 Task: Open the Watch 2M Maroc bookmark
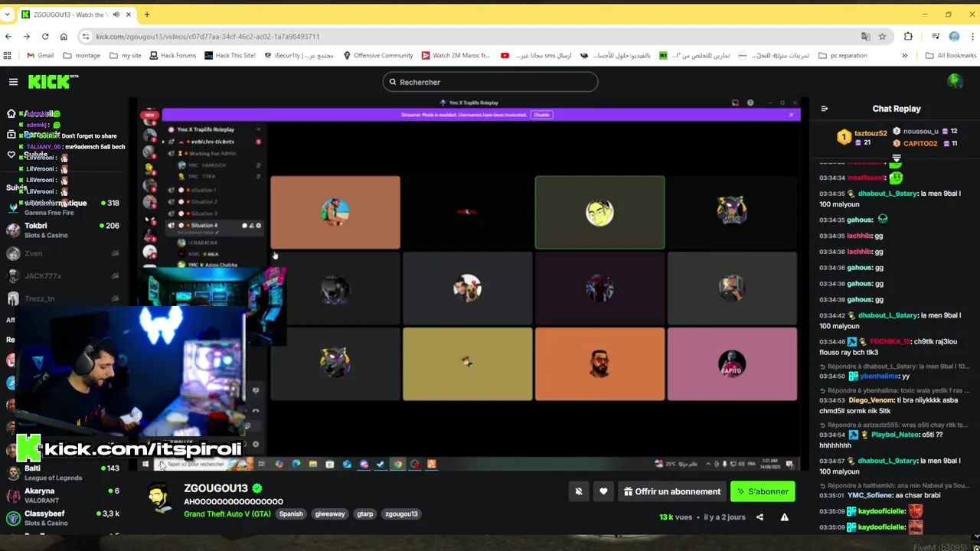(456, 55)
